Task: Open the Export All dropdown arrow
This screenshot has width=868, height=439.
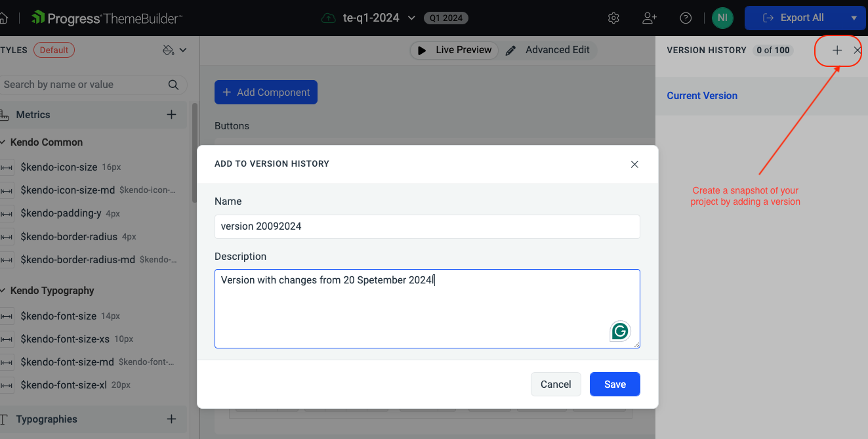Action: click(854, 18)
